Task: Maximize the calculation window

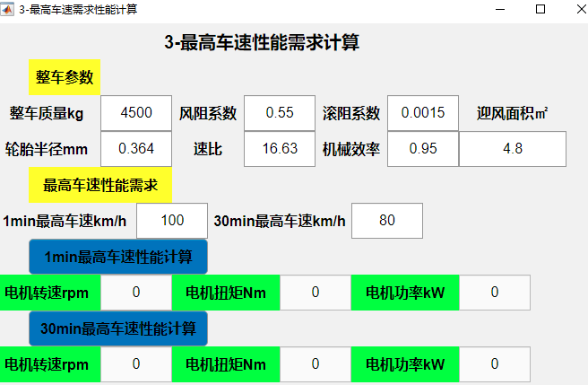Action: pos(540,9)
